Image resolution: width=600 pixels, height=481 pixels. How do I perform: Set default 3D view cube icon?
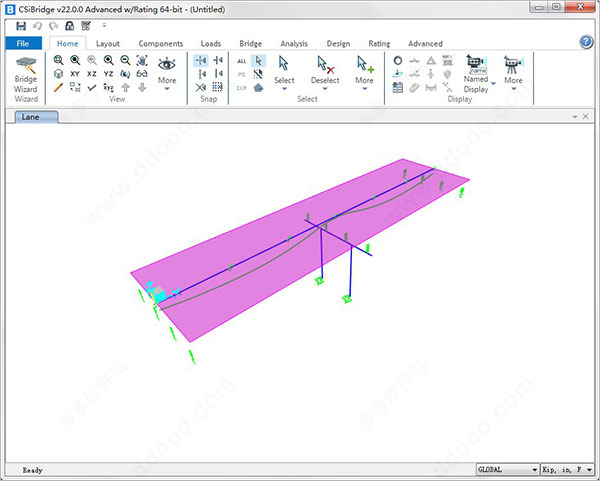tap(58, 73)
